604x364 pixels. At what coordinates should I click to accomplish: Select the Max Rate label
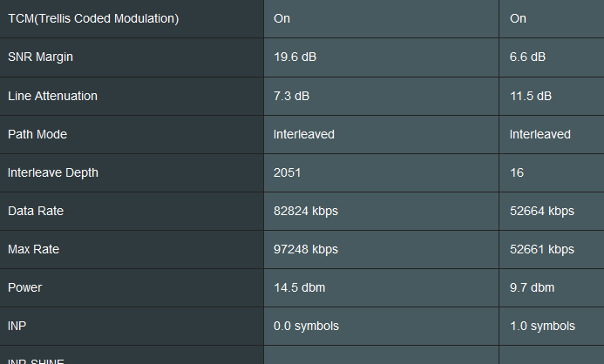click(33, 249)
